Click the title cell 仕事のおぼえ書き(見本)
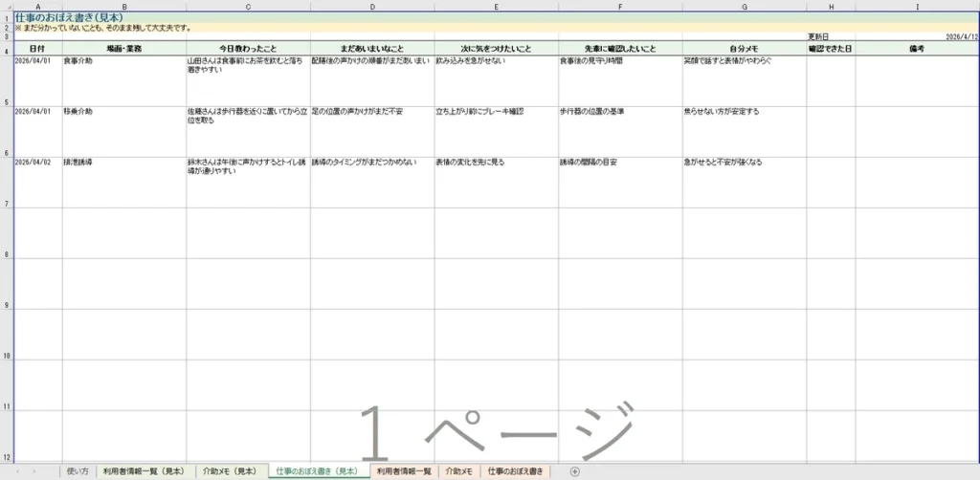 tap(56, 17)
